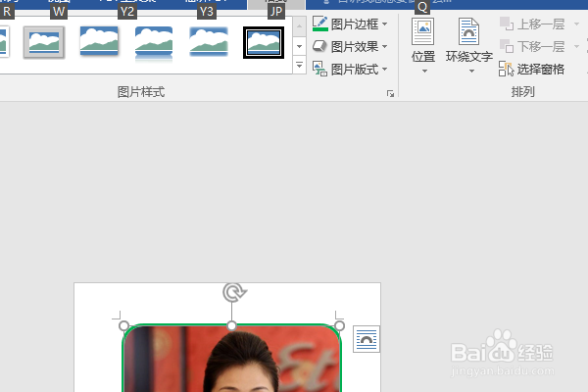Open the 图片版式 dropdown arrow
Screen dimensions: 588x392
[x=385, y=70]
